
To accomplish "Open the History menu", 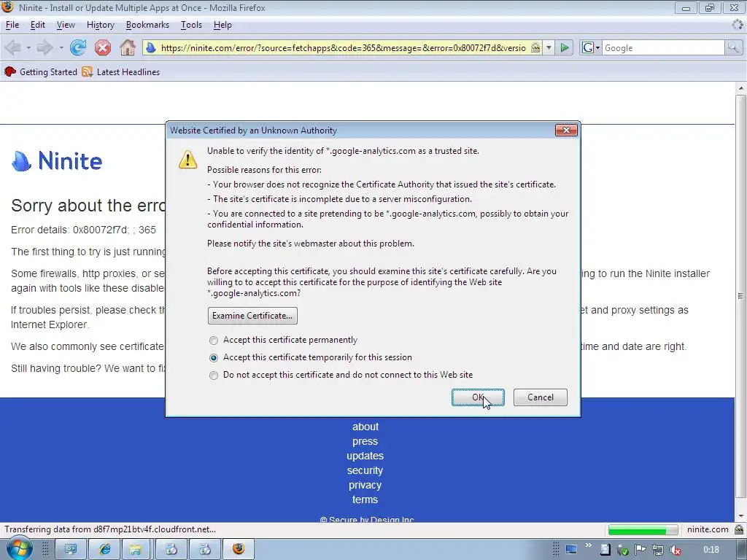I will point(101,25).
